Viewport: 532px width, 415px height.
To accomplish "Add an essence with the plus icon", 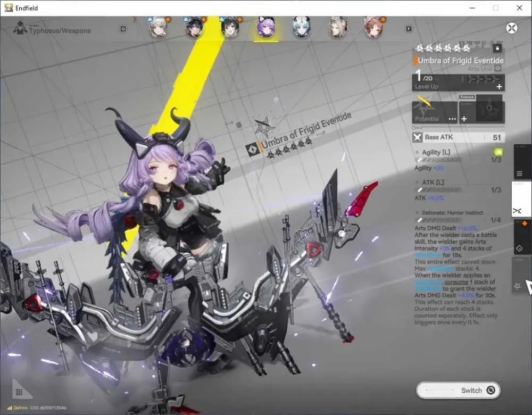I will point(464,119).
